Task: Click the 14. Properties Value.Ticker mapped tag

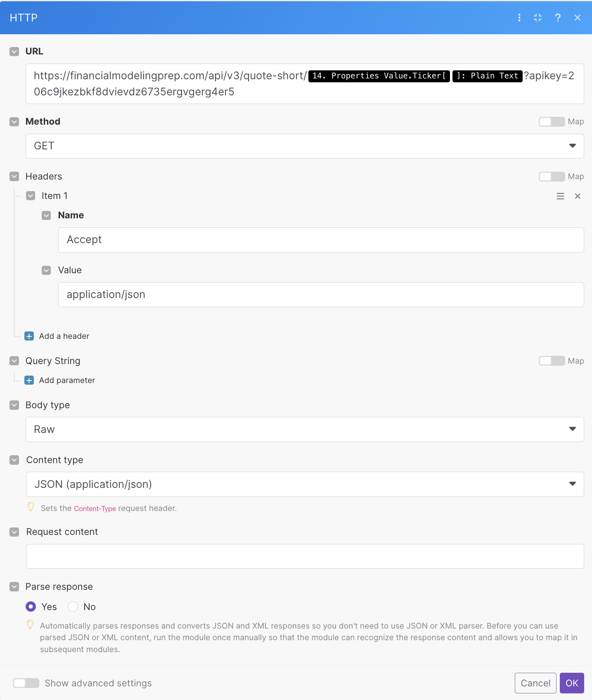Action: 379,76
